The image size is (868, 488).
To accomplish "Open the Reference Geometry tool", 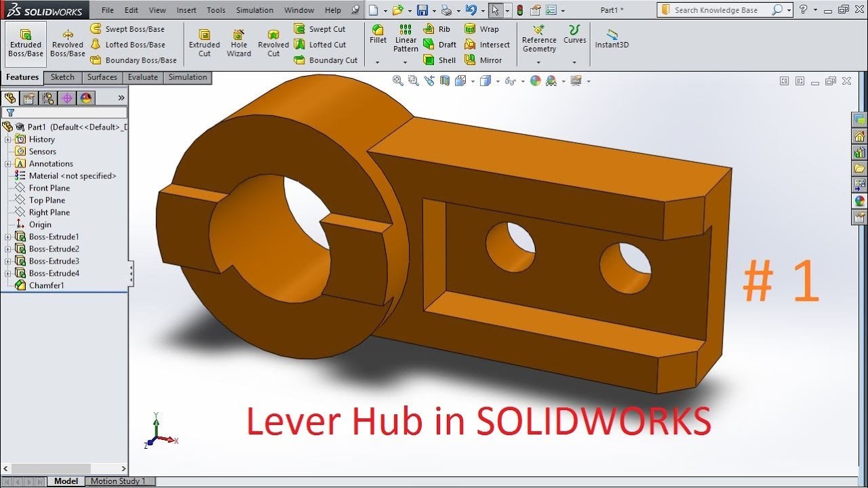I will click(539, 39).
